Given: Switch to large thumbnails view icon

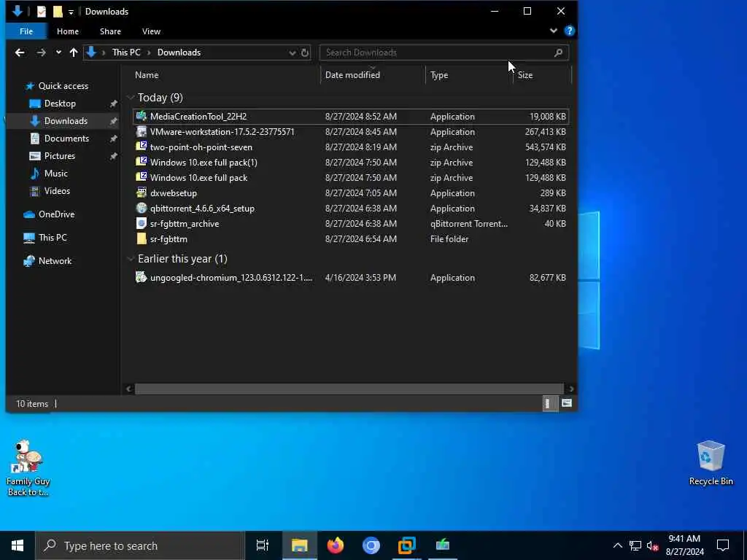Looking at the screenshot, I should tap(566, 404).
